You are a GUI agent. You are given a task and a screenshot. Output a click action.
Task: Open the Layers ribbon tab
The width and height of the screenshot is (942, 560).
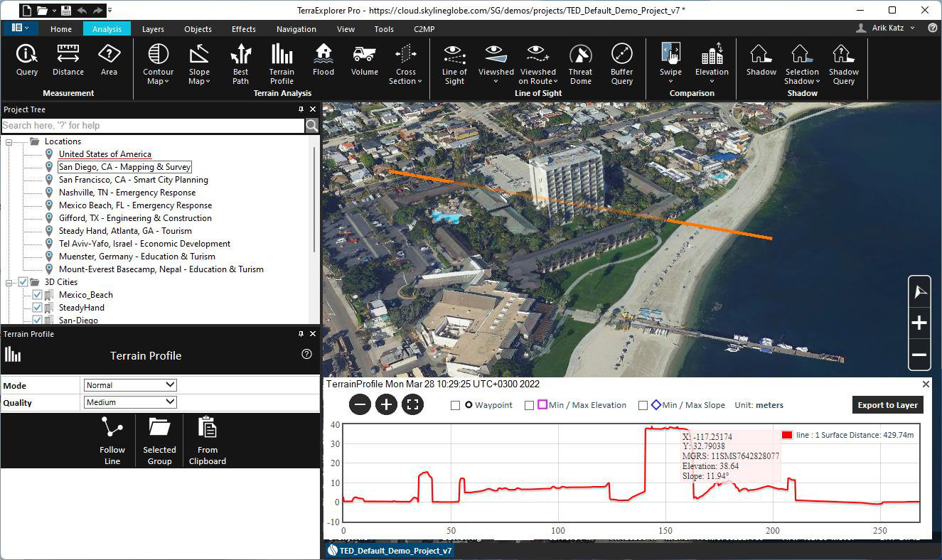point(153,29)
